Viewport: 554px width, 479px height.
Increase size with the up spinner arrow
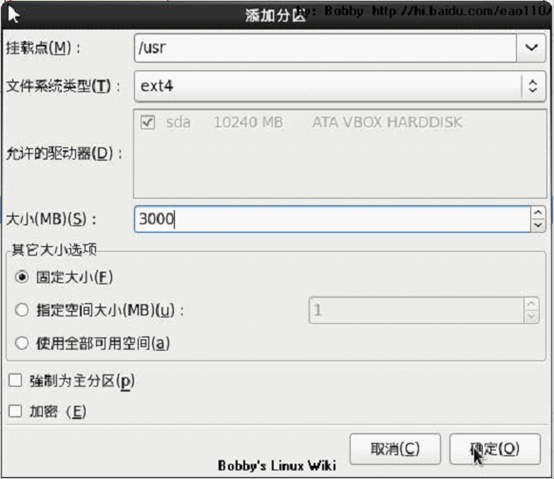[538, 213]
